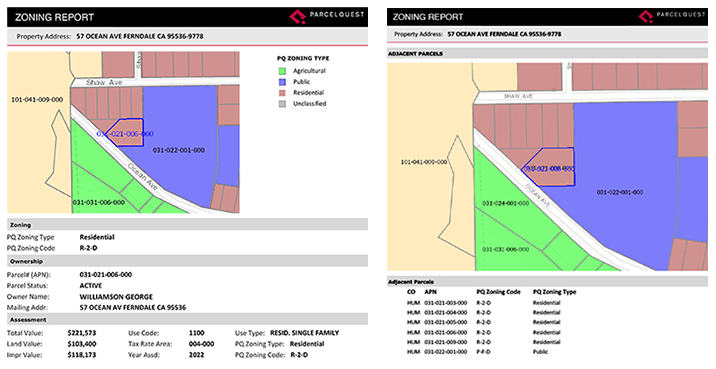Click the Tax Rate Area value 004-000
This screenshot has height=369, width=716.
coord(201,344)
